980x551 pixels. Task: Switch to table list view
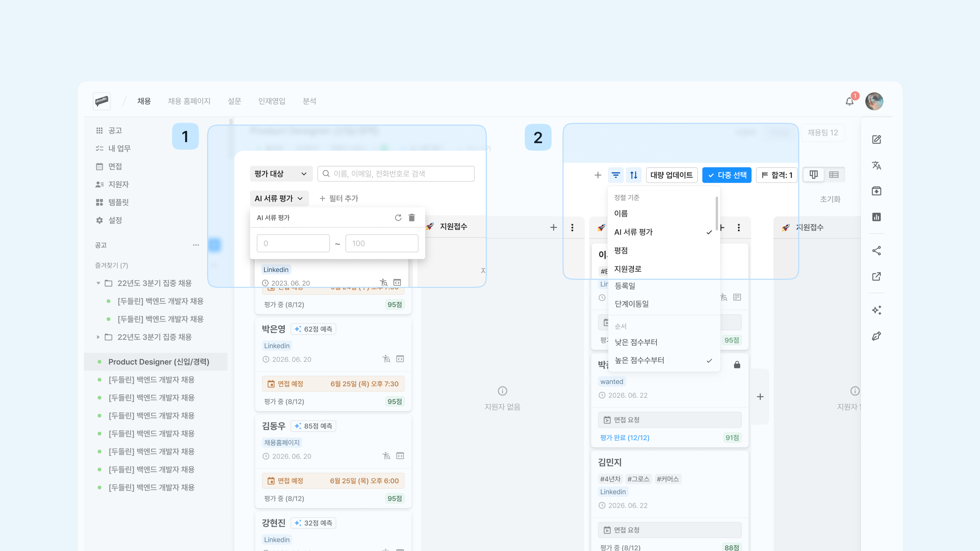[x=834, y=174]
